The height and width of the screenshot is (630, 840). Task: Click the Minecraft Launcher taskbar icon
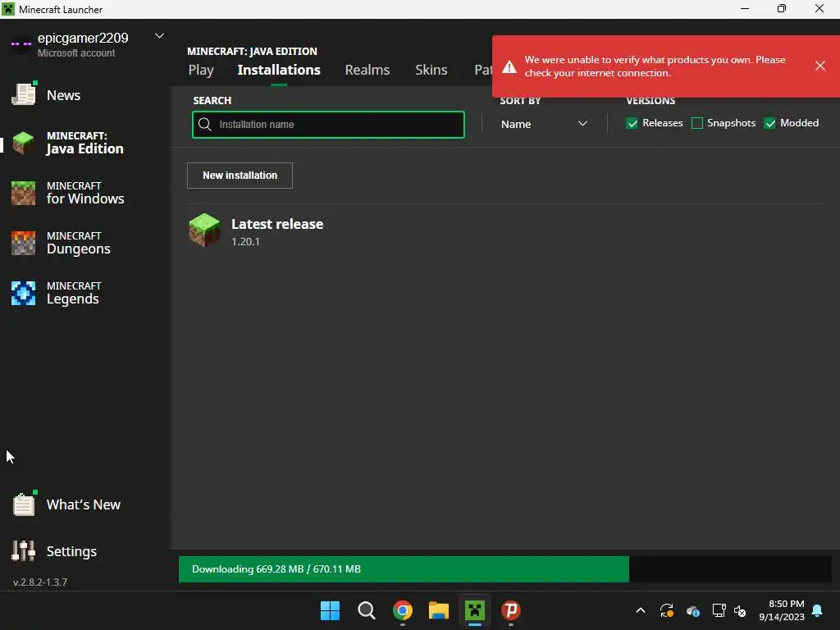pyautogui.click(x=475, y=610)
